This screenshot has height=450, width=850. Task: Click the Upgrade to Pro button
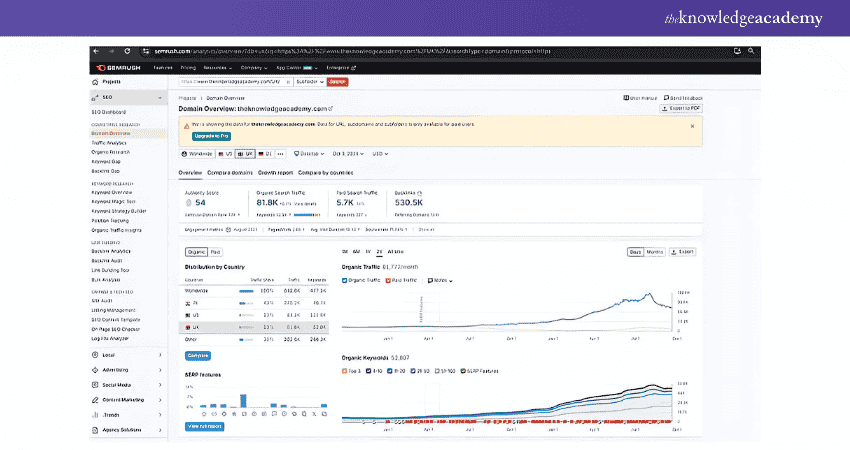(206, 135)
